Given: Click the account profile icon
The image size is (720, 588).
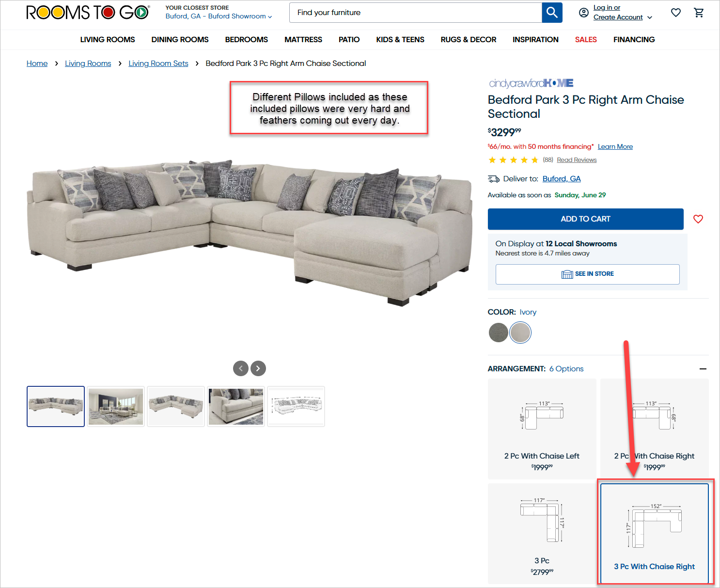Looking at the screenshot, I should coord(584,13).
